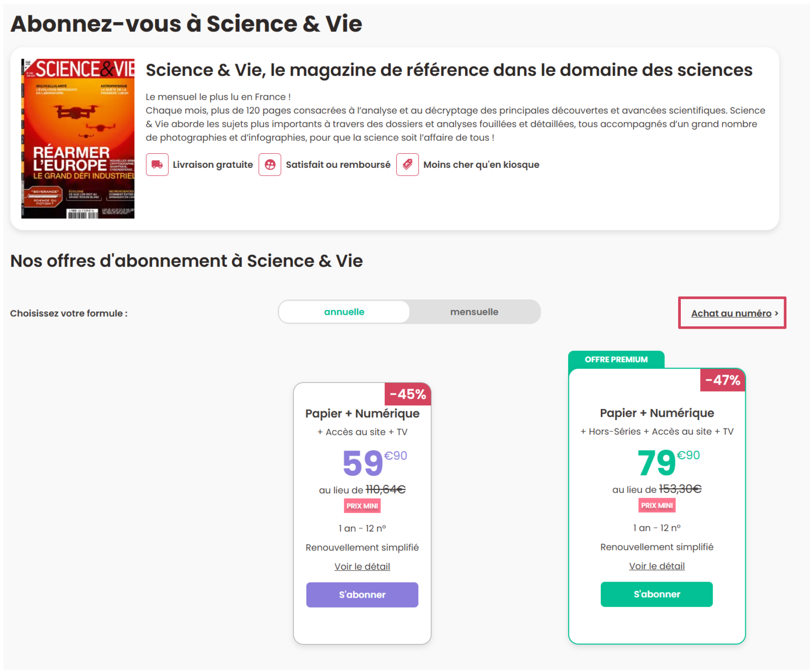This screenshot has width=812, height=670.
Task: Click 'S'abonner' on the 79€90 premium plan
Action: (x=656, y=594)
